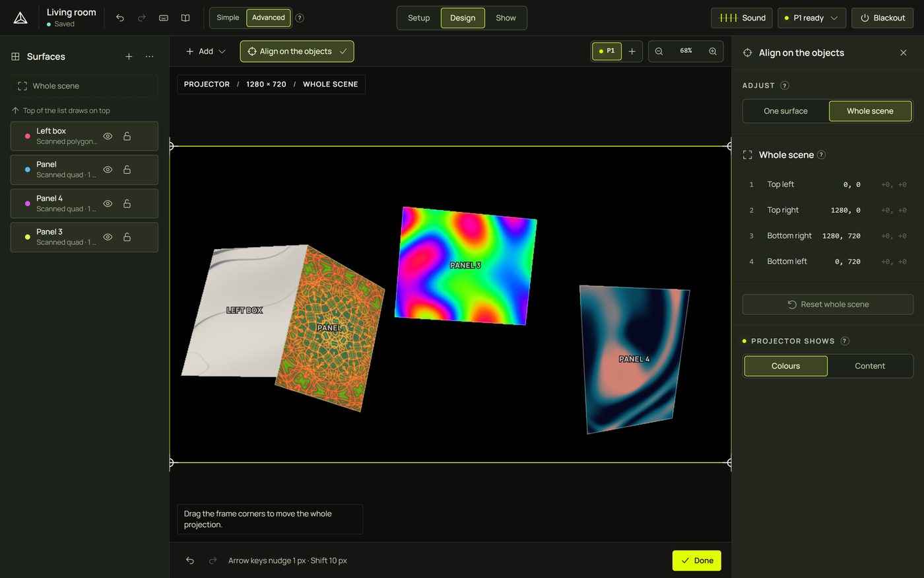This screenshot has height=578, width=924.
Task: Zoom out the canvas
Action: [x=659, y=51]
